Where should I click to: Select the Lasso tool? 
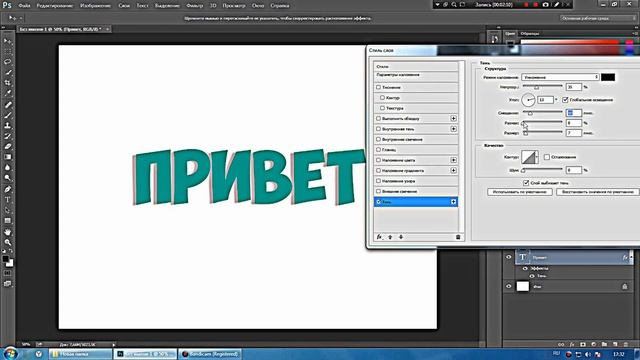click(7, 62)
